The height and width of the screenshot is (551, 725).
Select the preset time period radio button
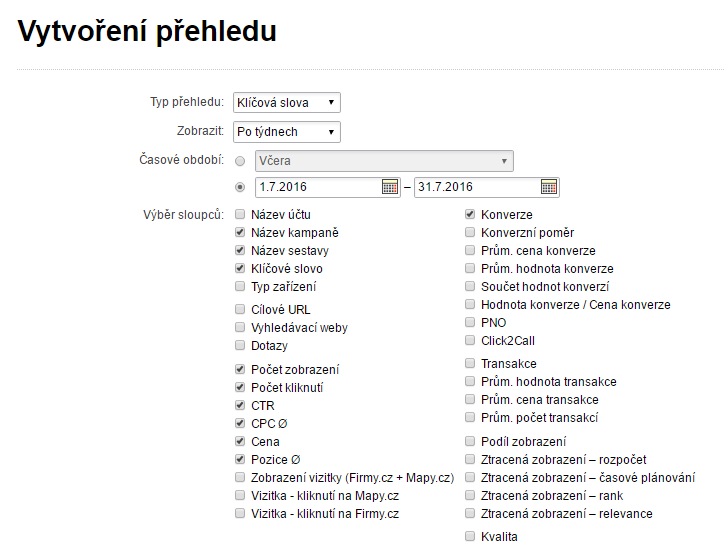(x=240, y=161)
